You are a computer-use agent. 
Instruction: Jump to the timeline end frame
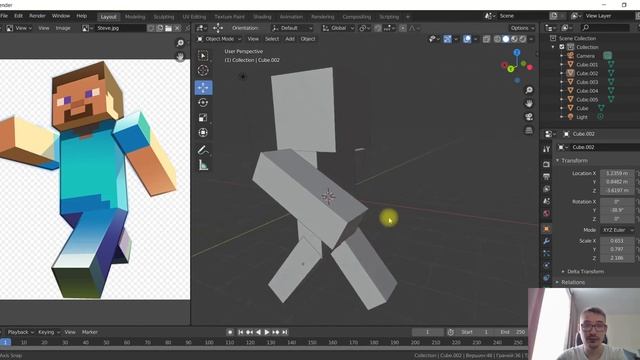click(x=285, y=332)
